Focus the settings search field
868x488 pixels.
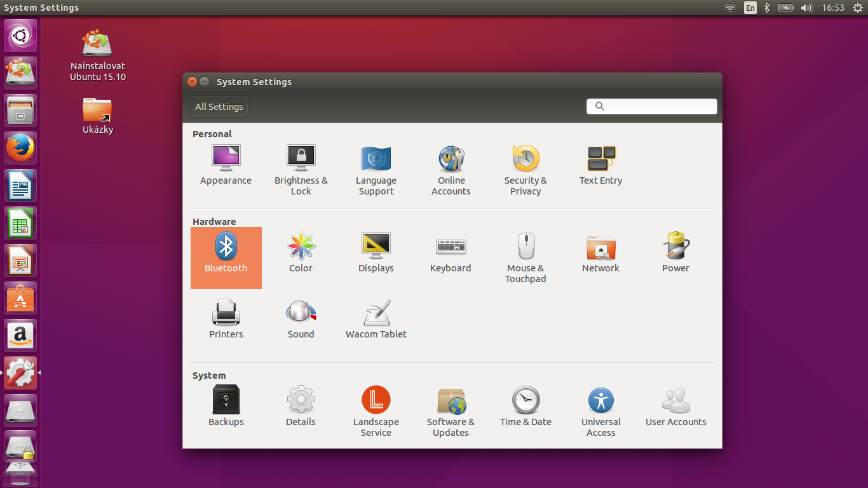(651, 106)
